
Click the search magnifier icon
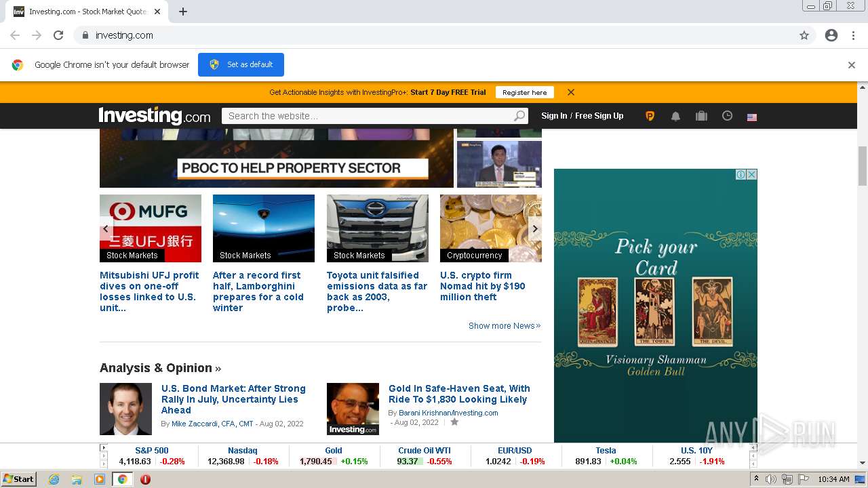coord(519,116)
